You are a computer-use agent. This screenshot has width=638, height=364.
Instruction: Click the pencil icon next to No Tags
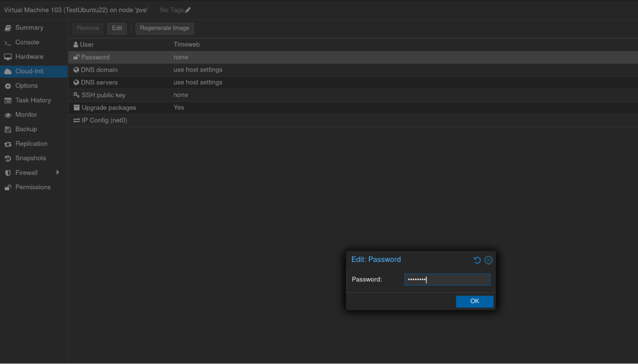188,10
